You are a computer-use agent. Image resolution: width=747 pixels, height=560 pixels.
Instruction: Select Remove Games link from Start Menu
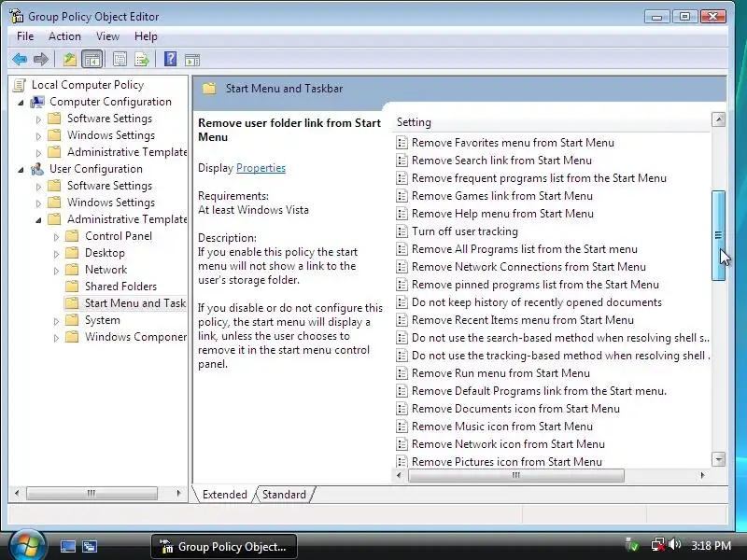pos(502,196)
